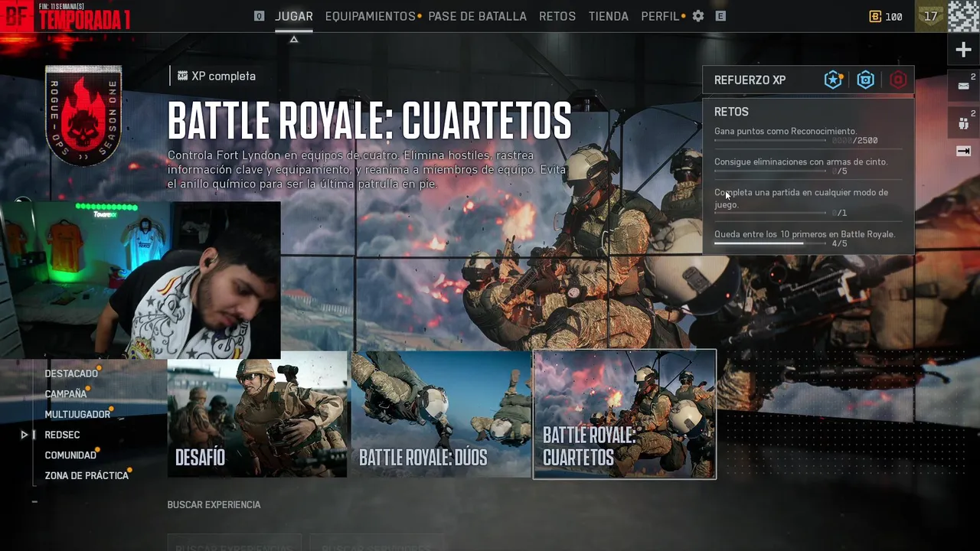Switch to the JUGAR tab
The height and width of the screenshot is (551, 980).
[294, 16]
